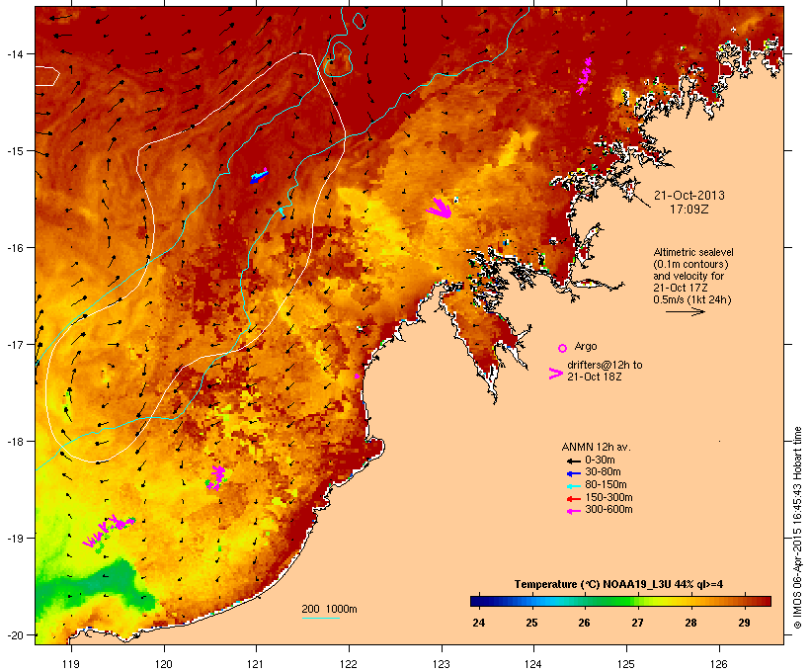Click the 'Altimetric sealevel' caption text
This screenshot has height=672, width=810.
click(693, 252)
